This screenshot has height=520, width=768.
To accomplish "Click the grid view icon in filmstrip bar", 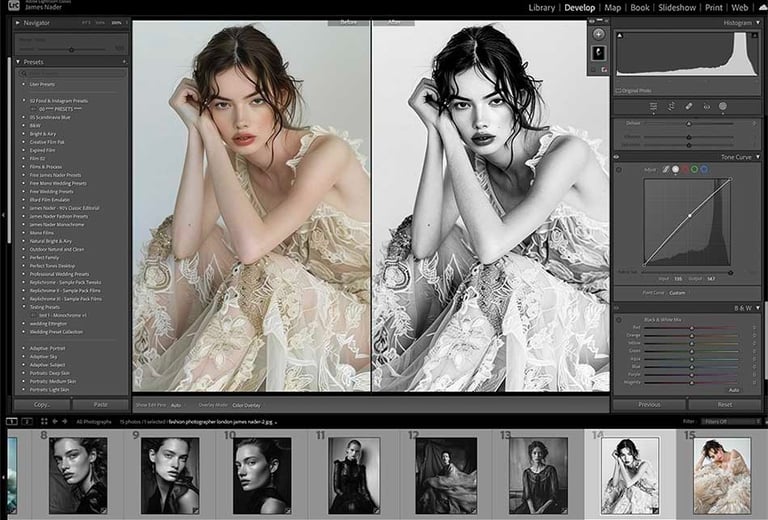I will coord(44,421).
